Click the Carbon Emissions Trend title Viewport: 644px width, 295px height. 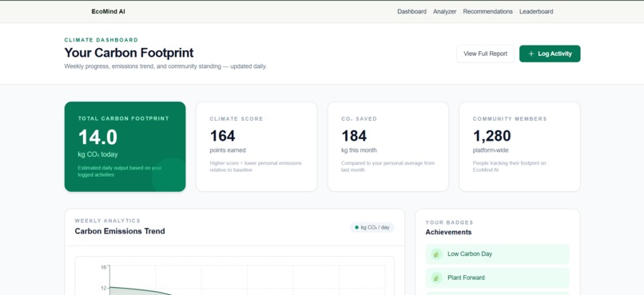tap(120, 231)
